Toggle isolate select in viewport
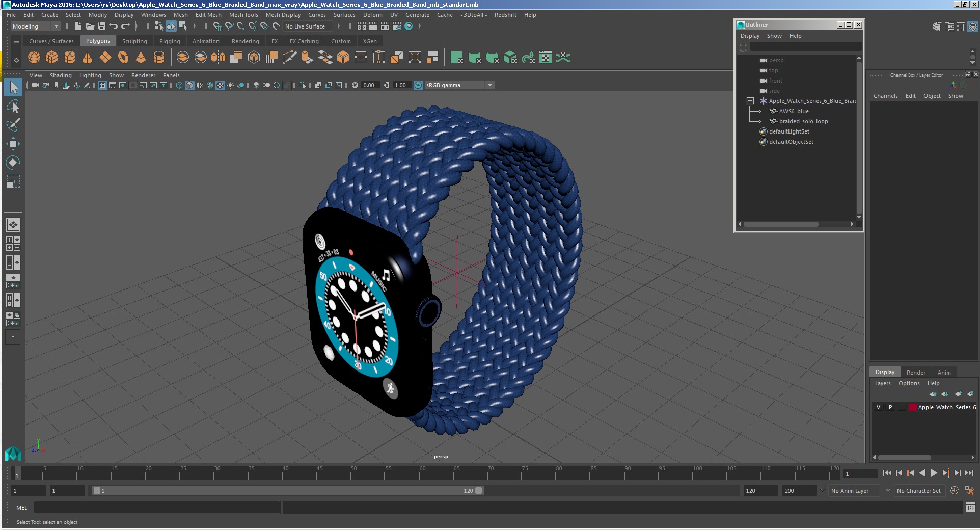Viewport: 980px width, 530px height. [x=303, y=85]
